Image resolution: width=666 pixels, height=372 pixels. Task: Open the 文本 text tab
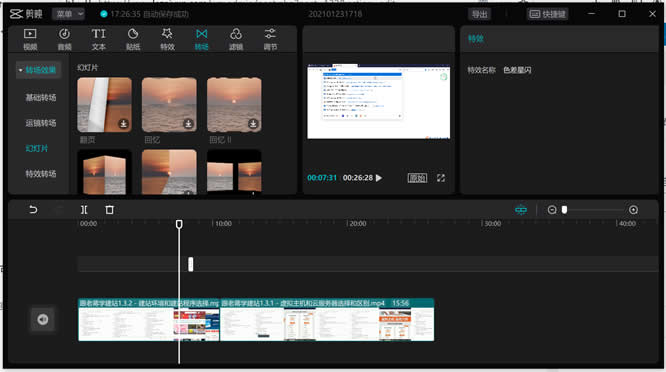(x=99, y=39)
